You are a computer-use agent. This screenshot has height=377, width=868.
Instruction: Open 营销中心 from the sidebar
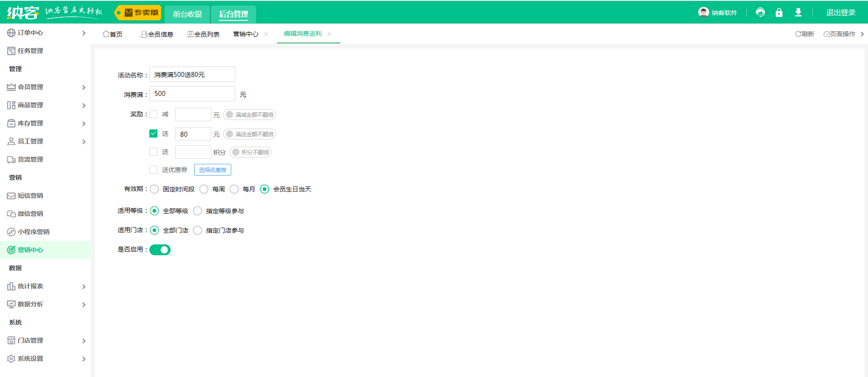(x=30, y=250)
